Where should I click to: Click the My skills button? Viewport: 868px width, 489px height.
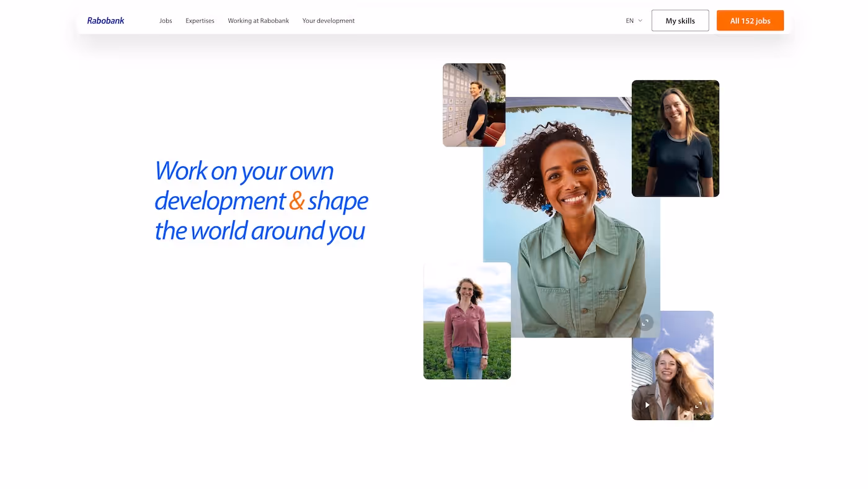[x=680, y=19]
